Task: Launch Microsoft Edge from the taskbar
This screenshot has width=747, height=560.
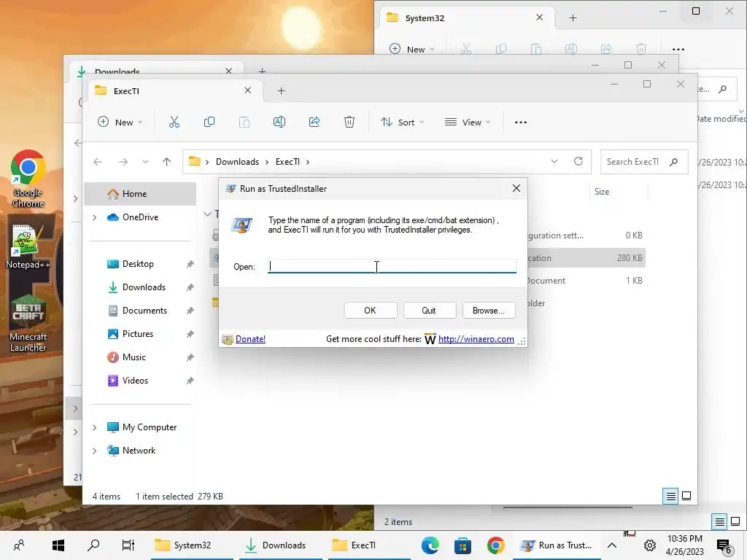Action: [430, 545]
